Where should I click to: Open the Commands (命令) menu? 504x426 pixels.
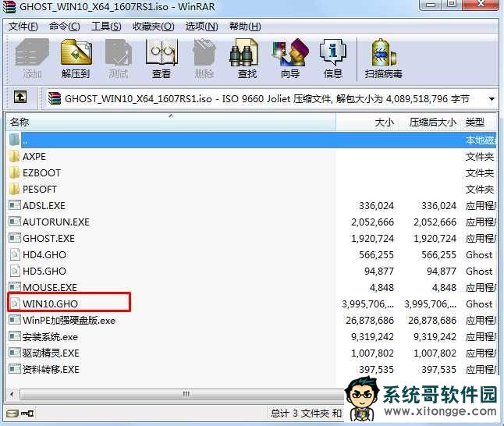[x=65, y=26]
